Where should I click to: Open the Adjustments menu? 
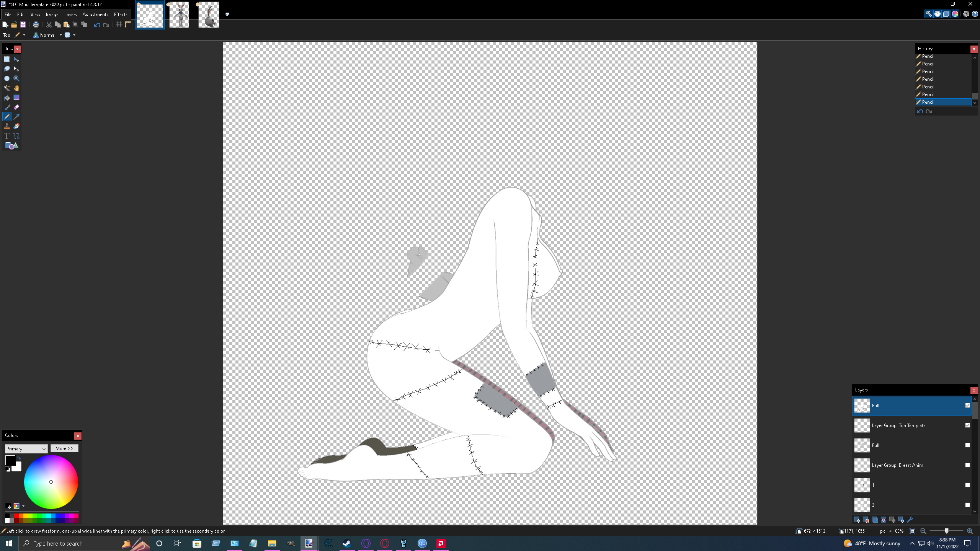(x=95, y=14)
